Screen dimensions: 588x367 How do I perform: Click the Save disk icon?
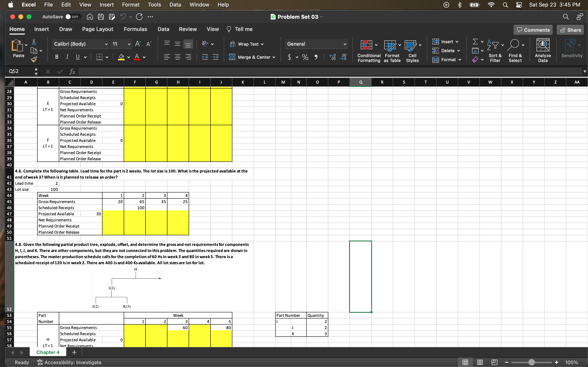click(x=101, y=17)
